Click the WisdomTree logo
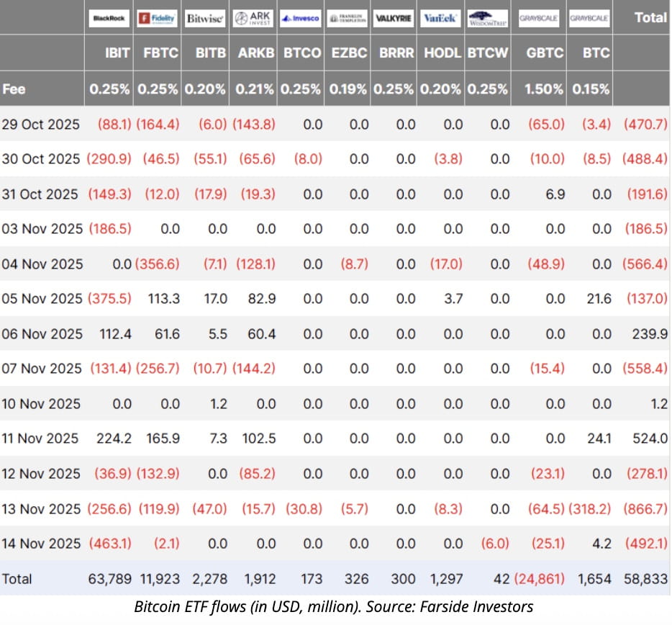The height and width of the screenshot is (625, 672). [x=488, y=18]
